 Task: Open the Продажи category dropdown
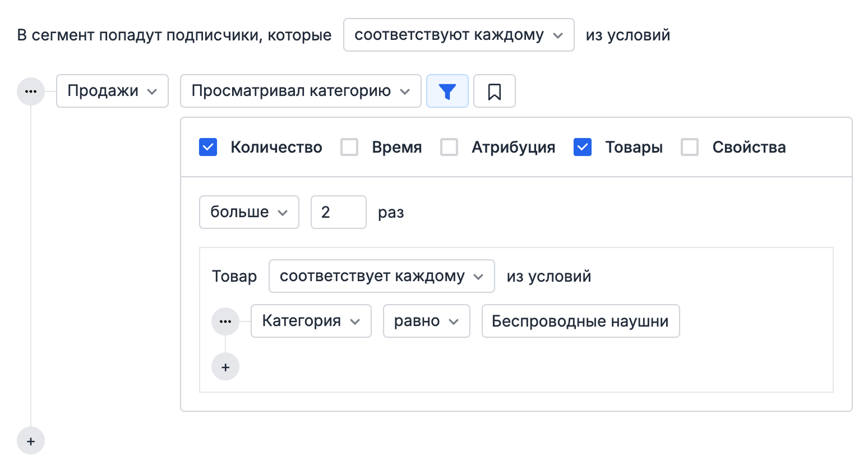click(x=112, y=90)
